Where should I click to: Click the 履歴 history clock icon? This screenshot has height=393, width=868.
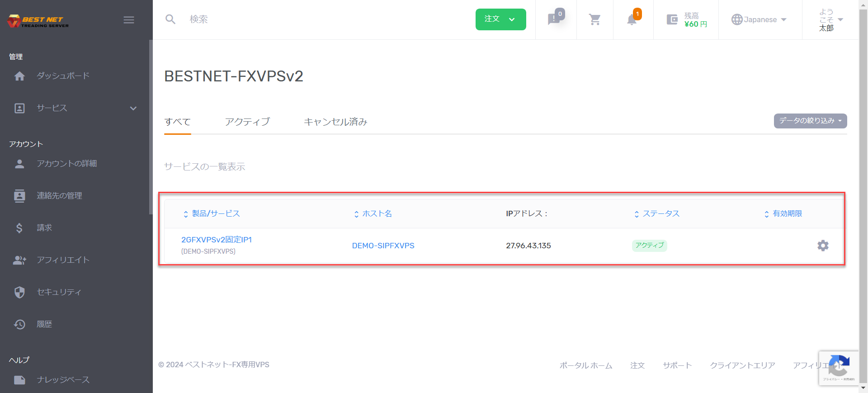pyautogui.click(x=19, y=324)
